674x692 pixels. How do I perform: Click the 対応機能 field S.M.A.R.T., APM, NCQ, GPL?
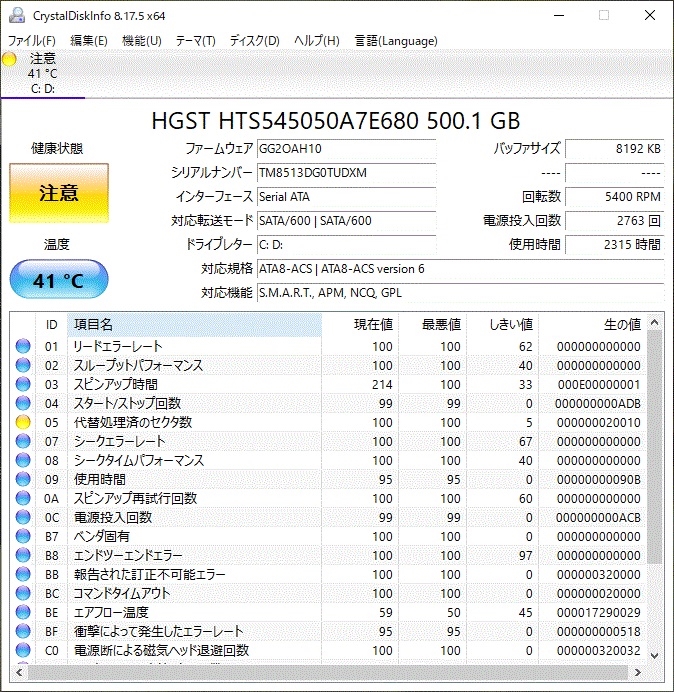(x=460, y=293)
